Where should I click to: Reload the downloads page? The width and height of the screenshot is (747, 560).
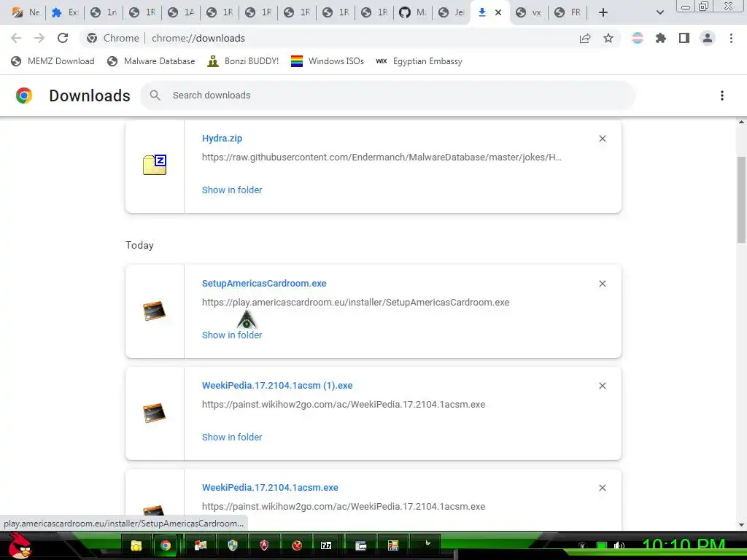pyautogui.click(x=63, y=38)
